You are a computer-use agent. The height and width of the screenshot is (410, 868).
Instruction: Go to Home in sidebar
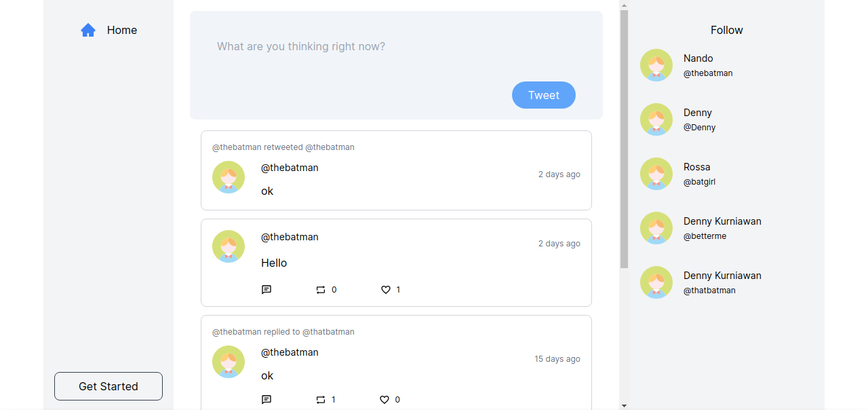click(x=122, y=30)
